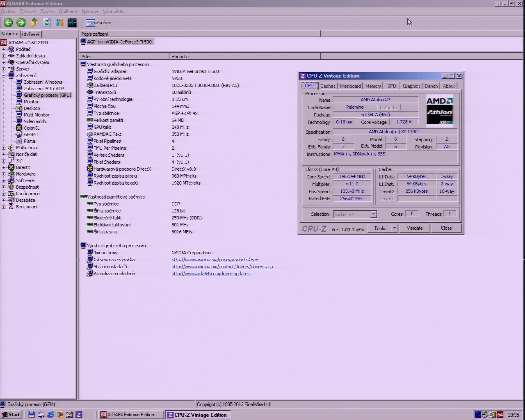
Task: Click the Start button on taskbar
Action: click(x=11, y=415)
